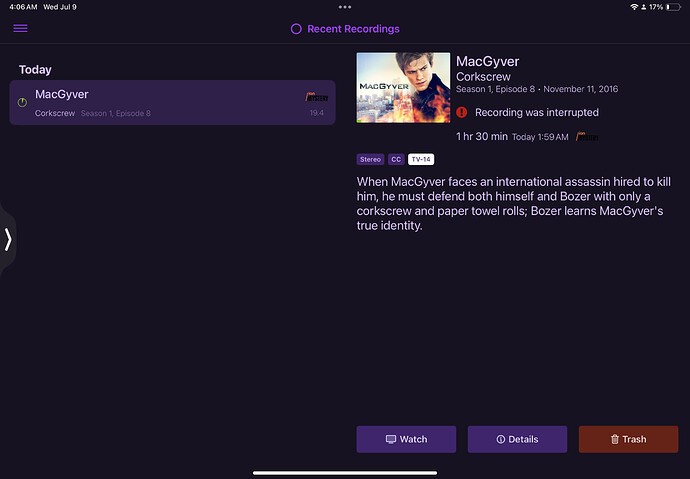Select the Recent Recordings header title
The width and height of the screenshot is (690, 479).
(x=353, y=29)
